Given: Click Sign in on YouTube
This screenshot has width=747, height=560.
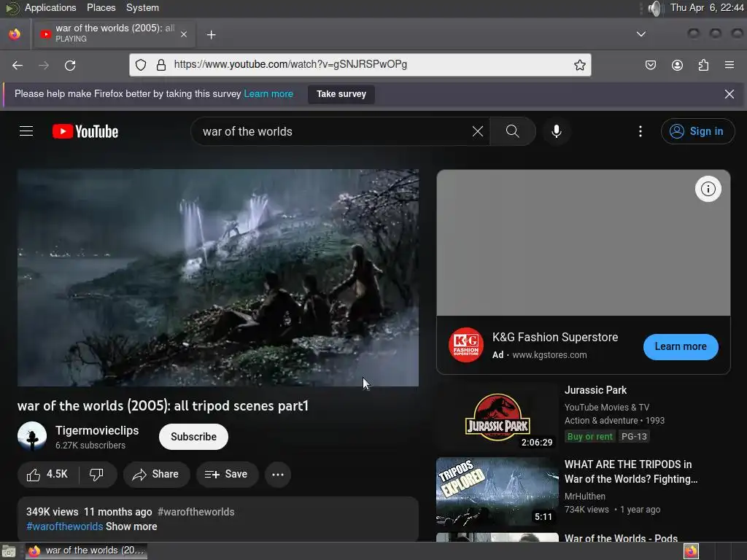Looking at the screenshot, I should (x=697, y=131).
